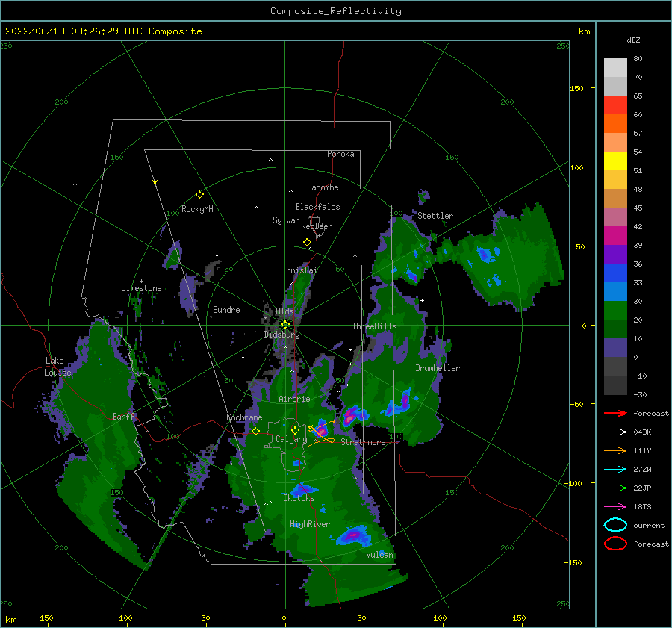This screenshot has height=628, width=672.
Task: Click the 10 dBZ slate purple swatch
Action: pyautogui.click(x=615, y=348)
